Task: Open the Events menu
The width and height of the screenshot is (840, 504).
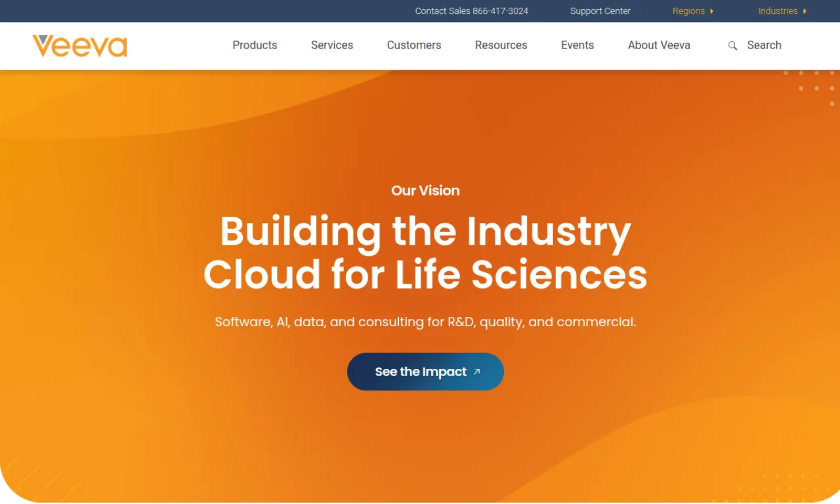Action: coord(577,45)
